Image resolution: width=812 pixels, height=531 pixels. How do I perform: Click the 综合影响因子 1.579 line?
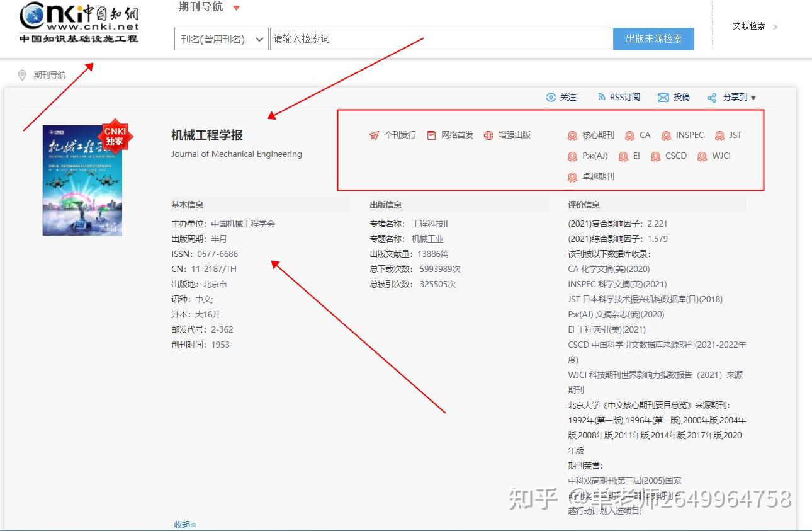coord(617,239)
